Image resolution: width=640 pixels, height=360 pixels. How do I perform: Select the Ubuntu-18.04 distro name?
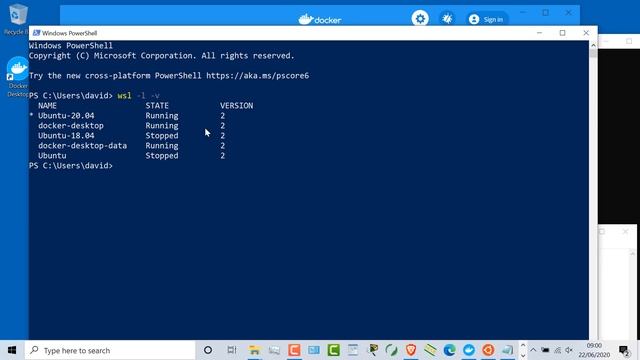coord(66,136)
